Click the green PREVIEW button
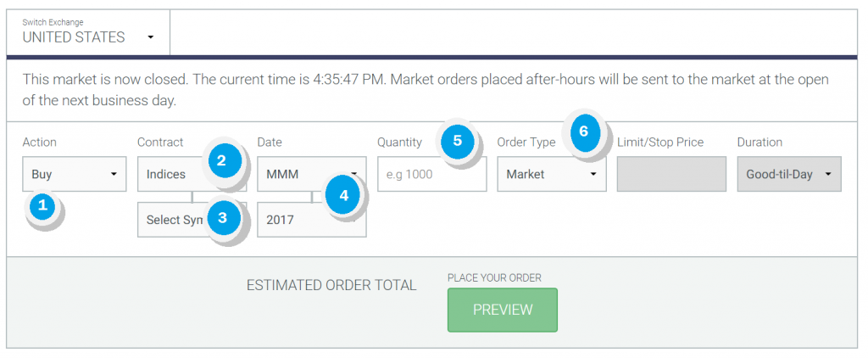Viewport: 868px width, 358px height. coord(503,310)
